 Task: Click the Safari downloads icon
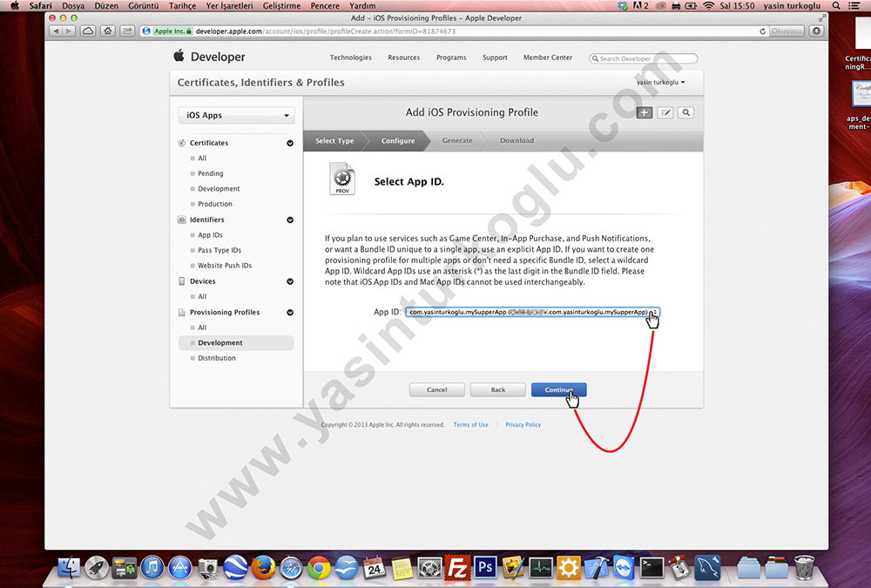817,31
